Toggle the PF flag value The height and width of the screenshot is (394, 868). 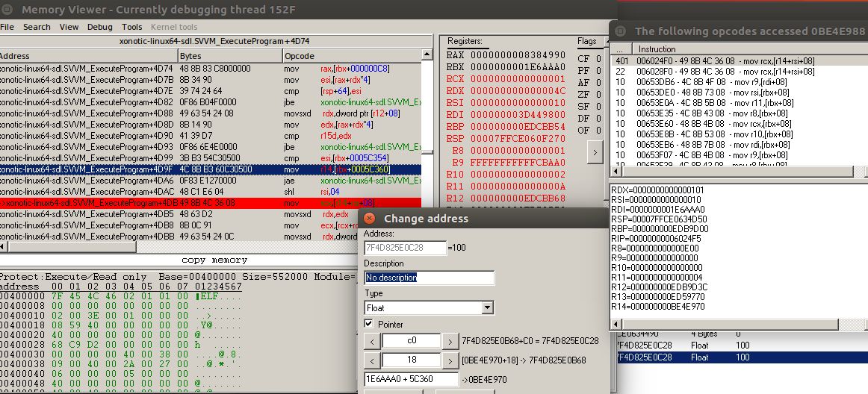[x=598, y=70]
